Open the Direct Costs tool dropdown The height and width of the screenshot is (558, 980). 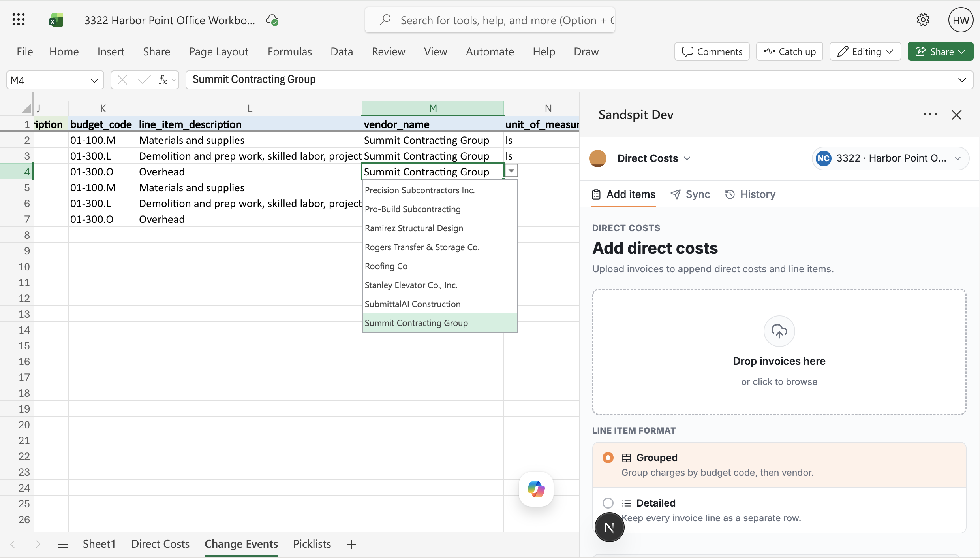coord(654,158)
